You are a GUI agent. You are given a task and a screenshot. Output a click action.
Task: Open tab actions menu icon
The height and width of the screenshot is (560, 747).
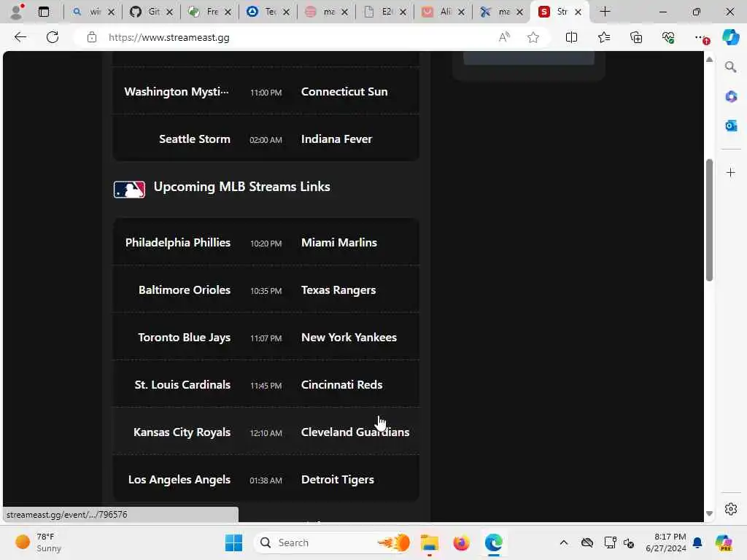coord(44,12)
